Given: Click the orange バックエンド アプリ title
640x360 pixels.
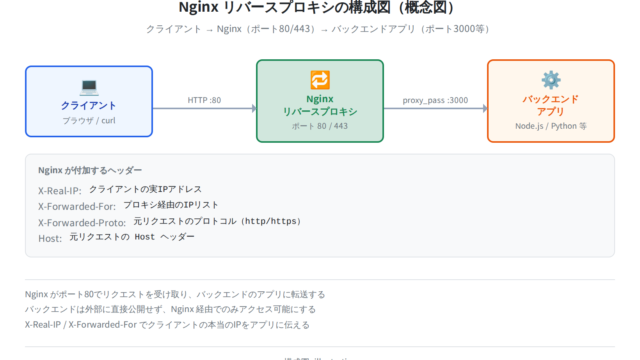Looking at the screenshot, I should pyautogui.click(x=551, y=105).
